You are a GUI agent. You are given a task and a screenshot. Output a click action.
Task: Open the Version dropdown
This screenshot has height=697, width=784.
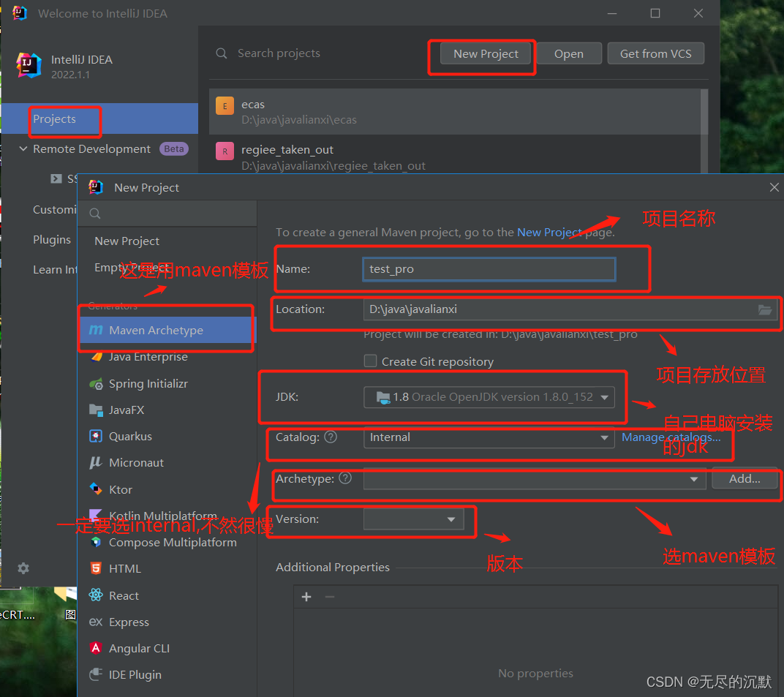coord(413,519)
